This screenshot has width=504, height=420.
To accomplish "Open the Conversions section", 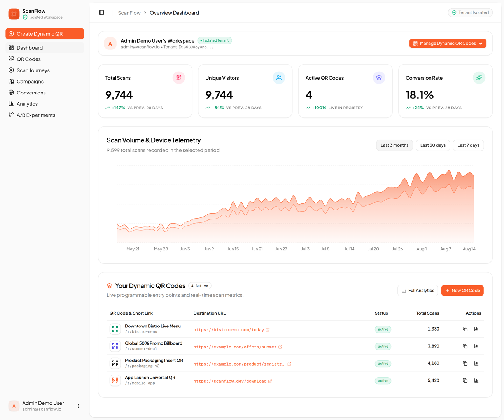I will click(45, 93).
